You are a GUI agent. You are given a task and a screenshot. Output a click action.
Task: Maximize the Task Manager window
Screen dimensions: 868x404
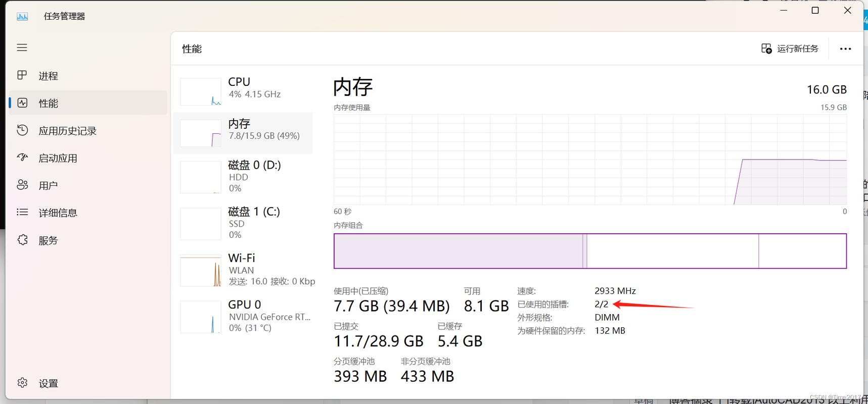click(x=815, y=11)
